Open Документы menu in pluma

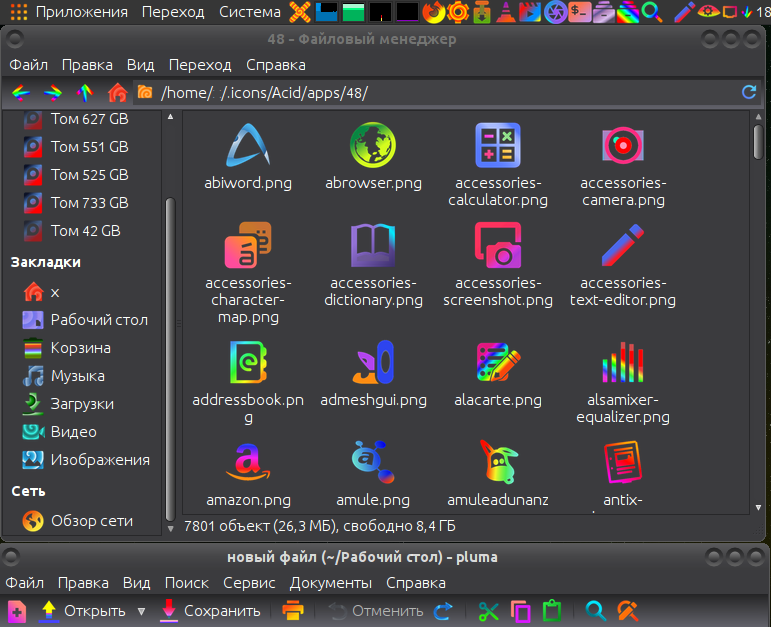click(x=330, y=583)
